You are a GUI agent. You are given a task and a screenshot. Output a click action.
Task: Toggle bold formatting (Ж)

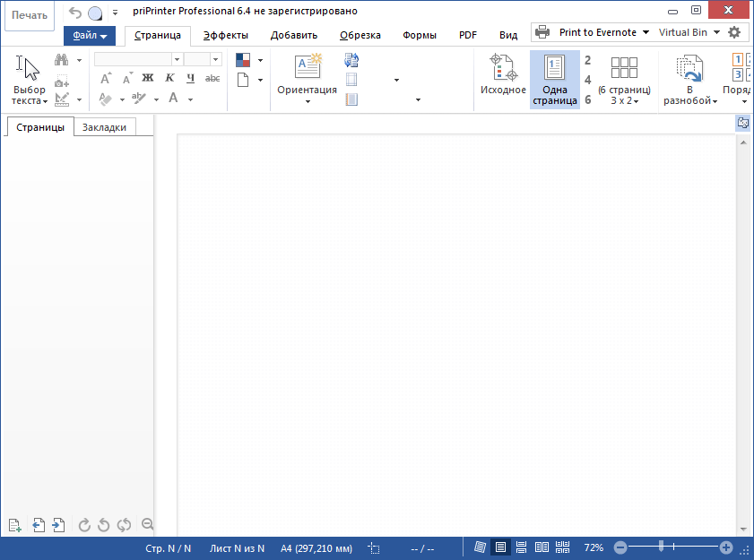[x=148, y=78]
